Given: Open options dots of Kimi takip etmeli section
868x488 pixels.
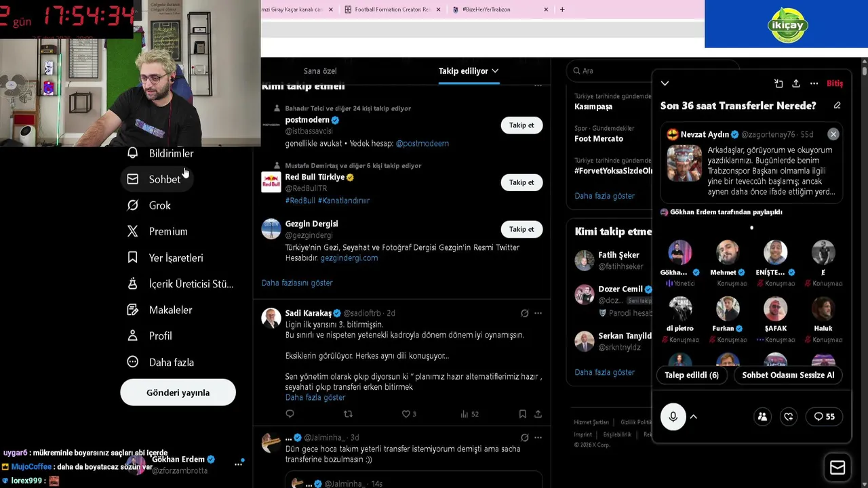Looking at the screenshot, I should 538,86.
